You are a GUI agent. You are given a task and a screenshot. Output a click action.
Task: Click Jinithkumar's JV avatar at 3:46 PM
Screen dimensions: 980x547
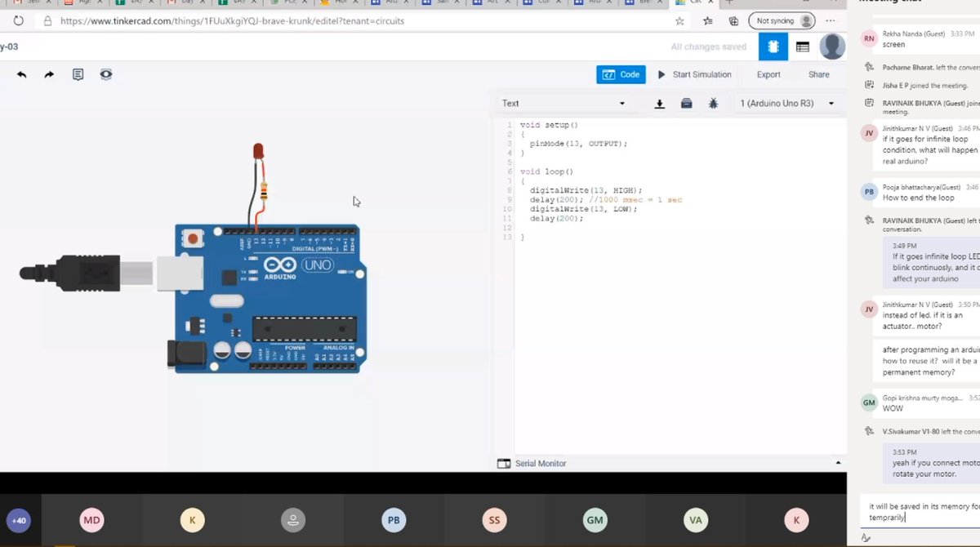pyautogui.click(x=869, y=133)
